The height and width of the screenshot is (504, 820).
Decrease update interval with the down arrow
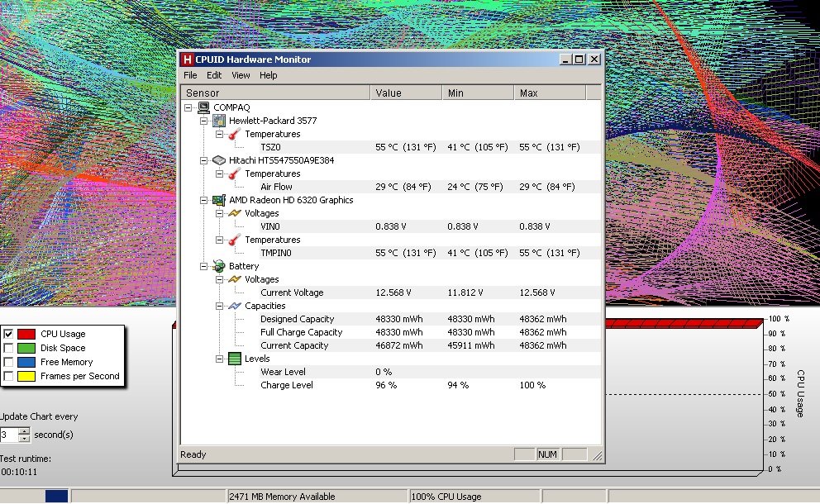(24, 438)
